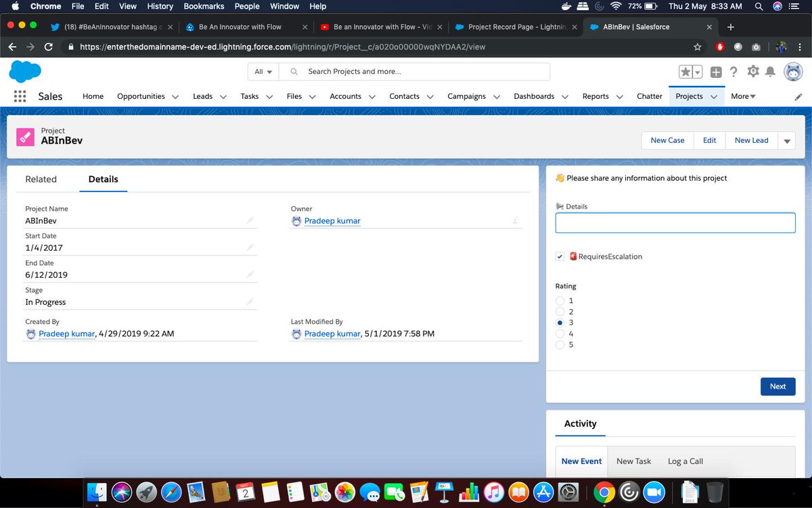Open the Salesforce help question mark
The width and height of the screenshot is (812, 508).
coord(734,72)
